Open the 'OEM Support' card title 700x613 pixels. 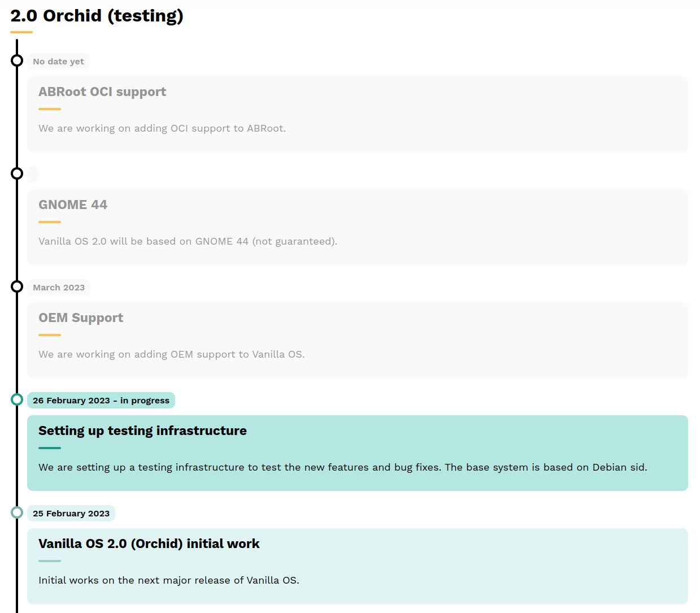point(81,318)
